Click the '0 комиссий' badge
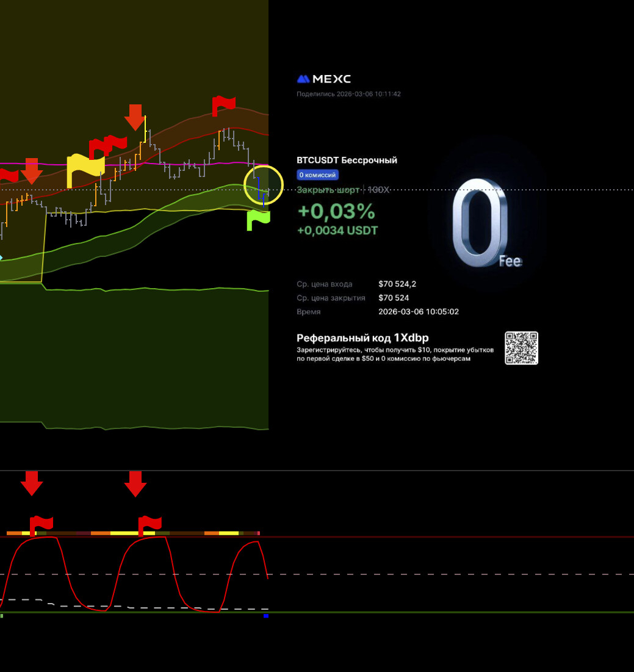The image size is (634, 672). click(x=317, y=175)
